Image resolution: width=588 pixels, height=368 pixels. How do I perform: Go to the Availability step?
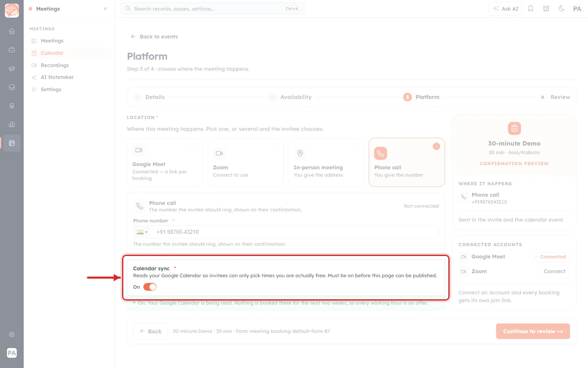pyautogui.click(x=290, y=97)
